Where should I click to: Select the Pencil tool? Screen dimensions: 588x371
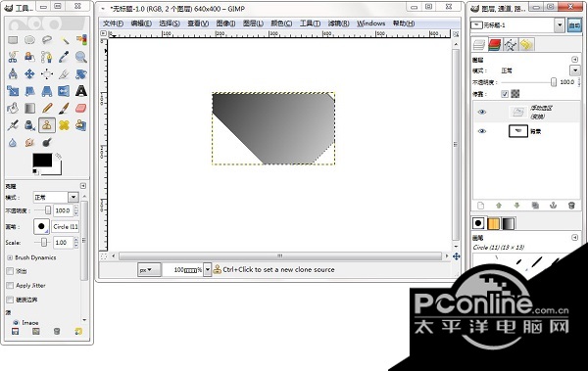pyautogui.click(x=47, y=109)
